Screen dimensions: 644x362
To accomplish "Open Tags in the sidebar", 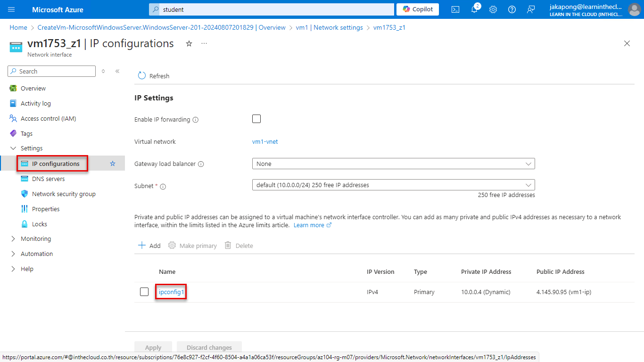I will (x=26, y=133).
